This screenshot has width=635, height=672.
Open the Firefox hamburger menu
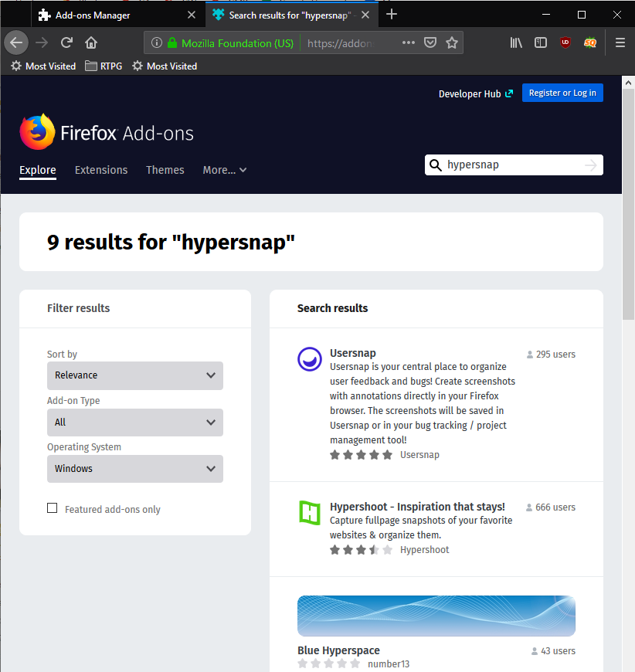pos(620,42)
